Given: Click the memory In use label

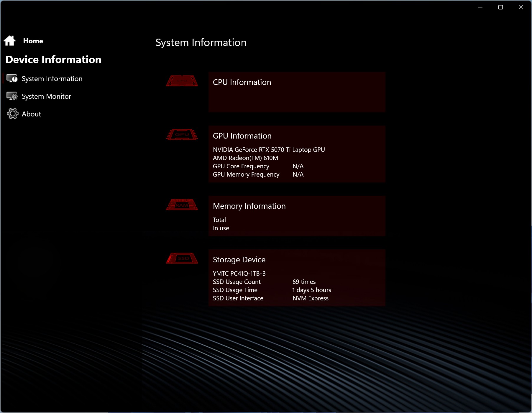Looking at the screenshot, I should (x=221, y=228).
